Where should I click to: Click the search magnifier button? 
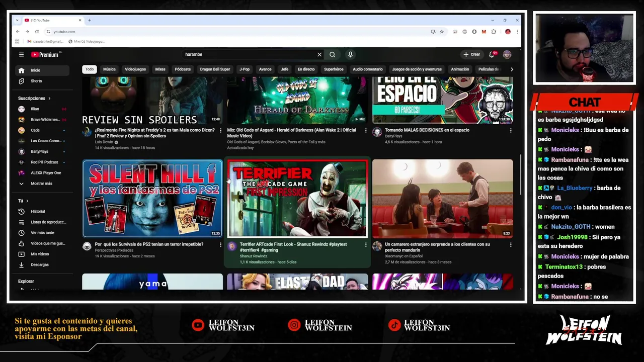tap(332, 54)
